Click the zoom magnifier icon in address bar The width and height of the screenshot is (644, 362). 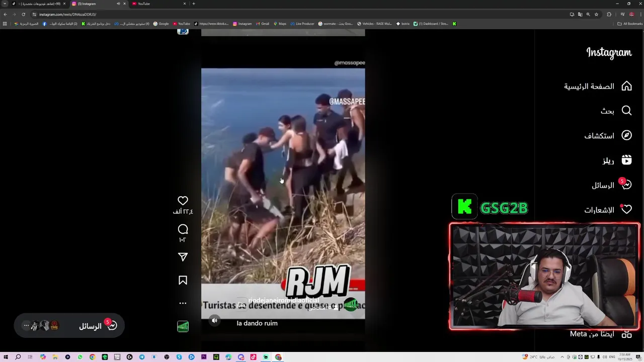[x=588, y=15]
